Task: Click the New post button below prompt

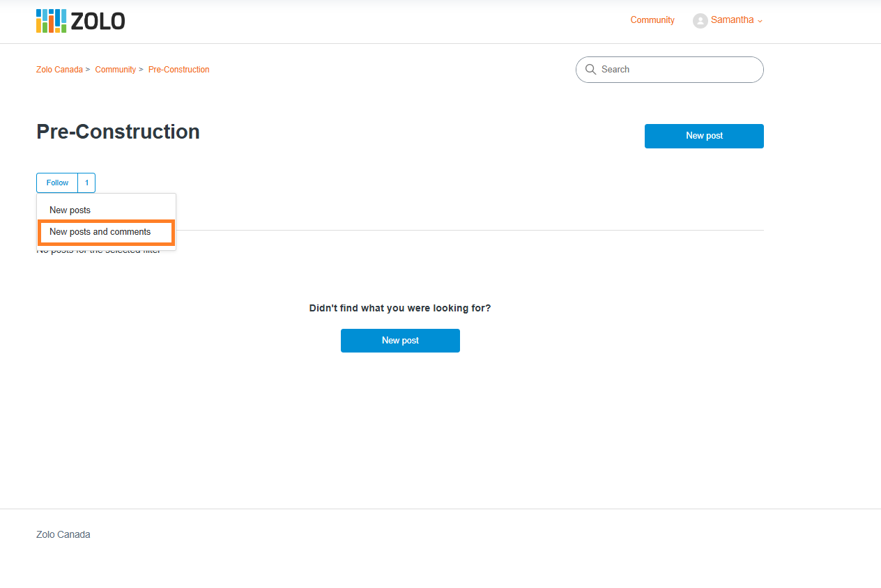Action: (x=400, y=341)
